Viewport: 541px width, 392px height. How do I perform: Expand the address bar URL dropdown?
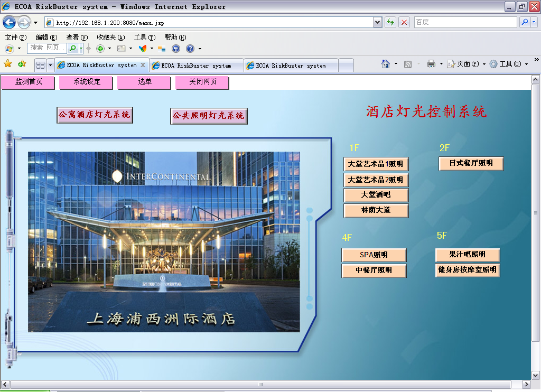tap(377, 22)
